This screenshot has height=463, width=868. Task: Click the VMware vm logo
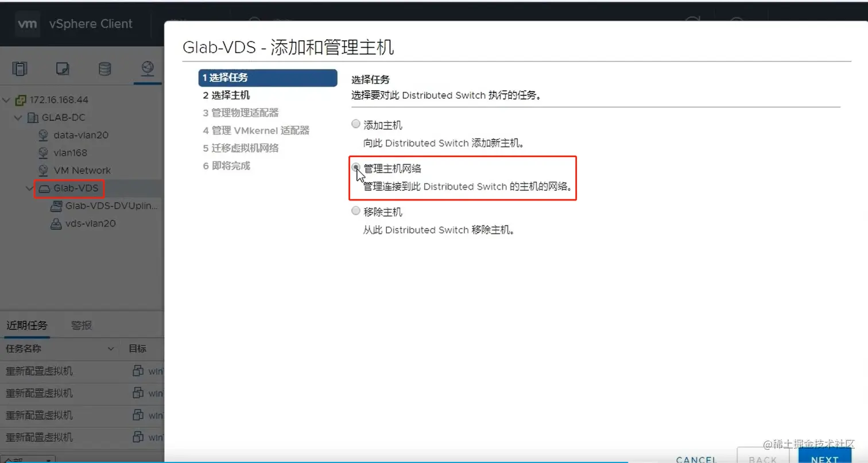tap(27, 24)
